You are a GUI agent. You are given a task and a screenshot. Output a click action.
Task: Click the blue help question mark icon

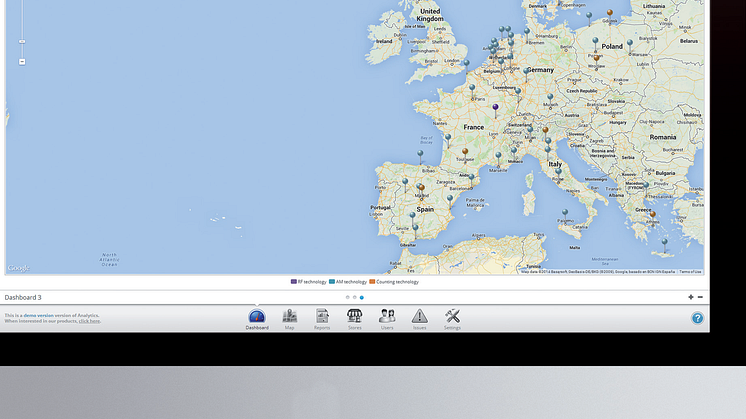click(697, 318)
